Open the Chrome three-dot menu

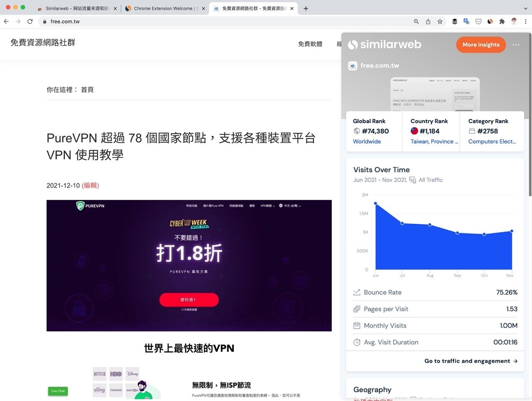(x=526, y=22)
